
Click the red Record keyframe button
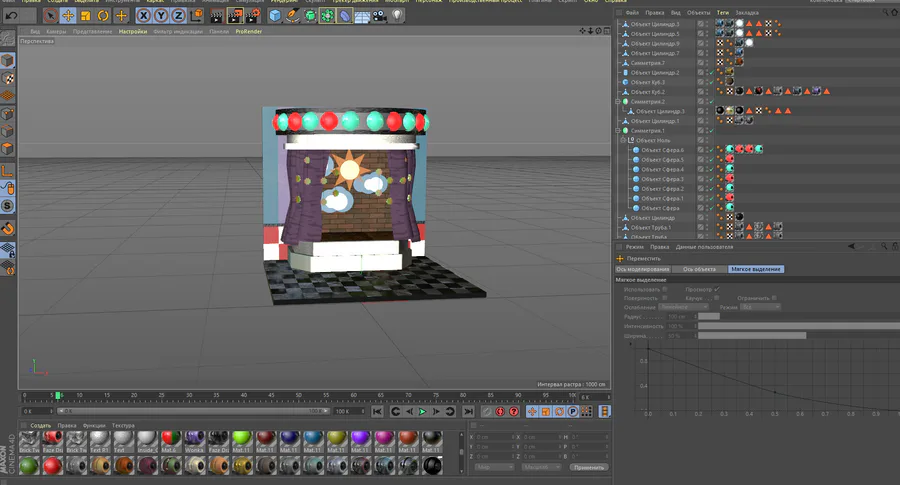[x=500, y=412]
